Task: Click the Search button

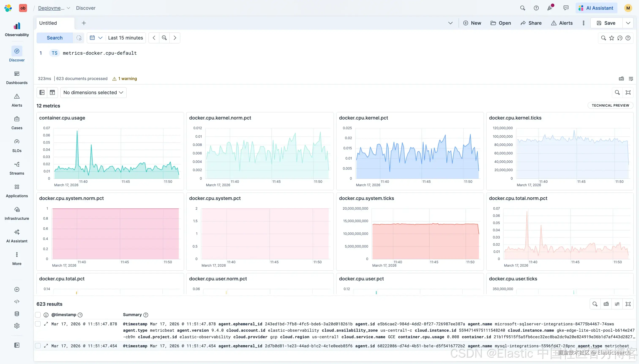Action: coord(55,38)
